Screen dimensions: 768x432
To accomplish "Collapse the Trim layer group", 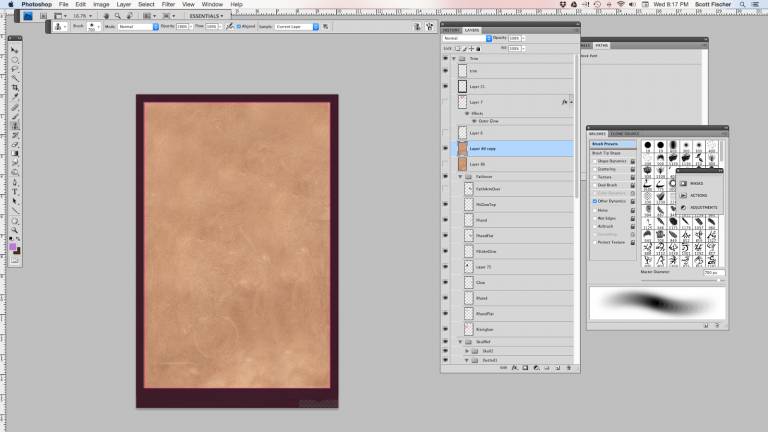I will [454, 59].
